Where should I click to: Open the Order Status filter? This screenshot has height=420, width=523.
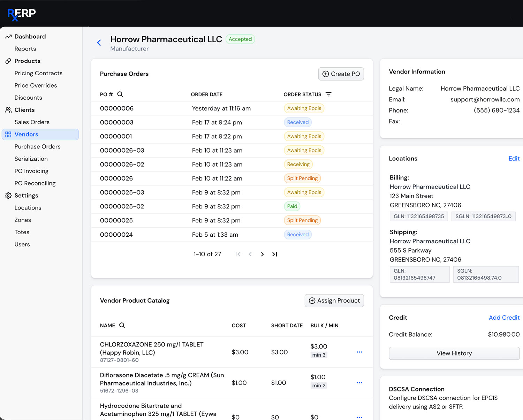[328, 94]
